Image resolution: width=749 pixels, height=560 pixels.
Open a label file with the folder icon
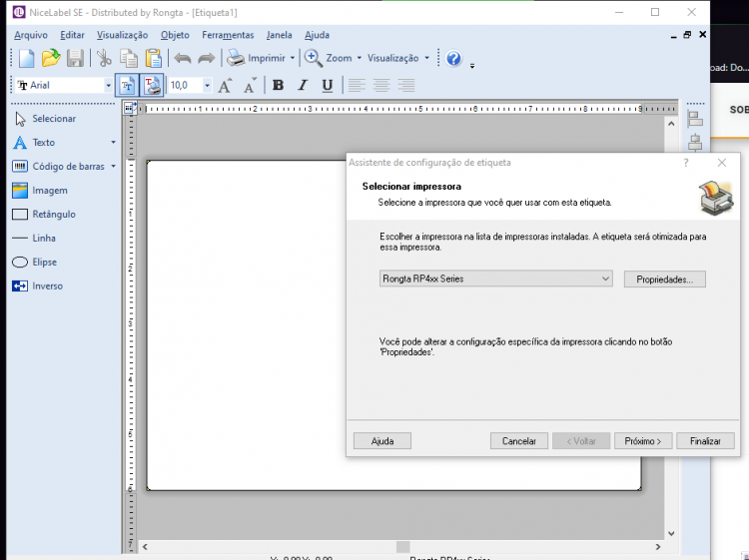coord(51,58)
